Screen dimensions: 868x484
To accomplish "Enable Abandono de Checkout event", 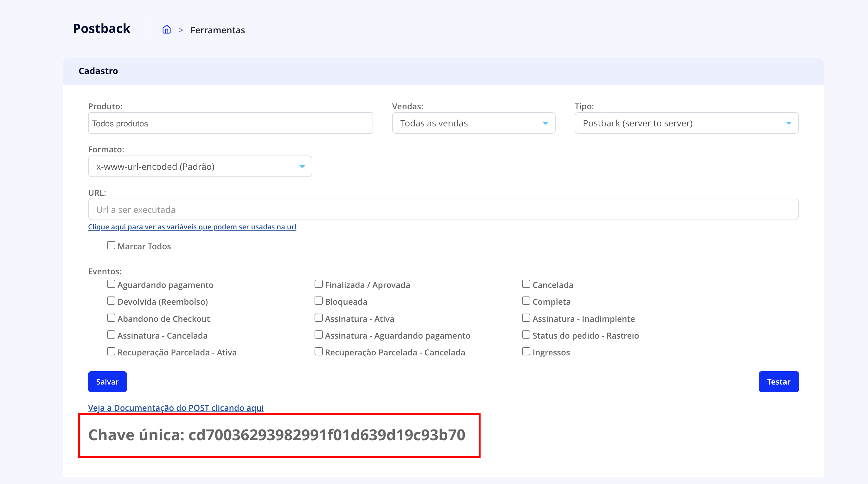I will click(111, 318).
